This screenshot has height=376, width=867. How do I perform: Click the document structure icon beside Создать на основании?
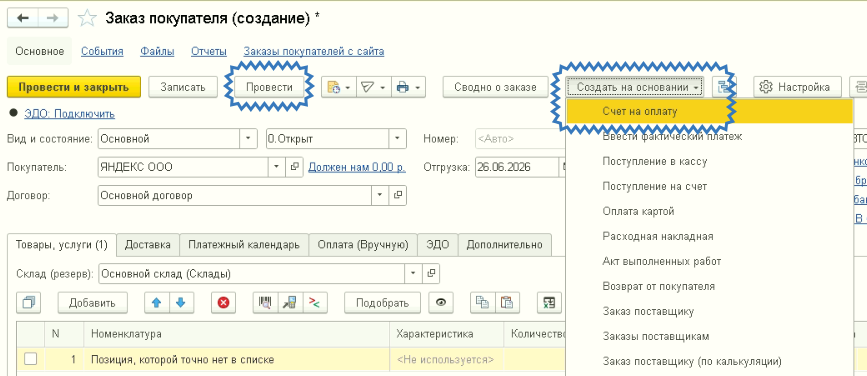tap(724, 87)
